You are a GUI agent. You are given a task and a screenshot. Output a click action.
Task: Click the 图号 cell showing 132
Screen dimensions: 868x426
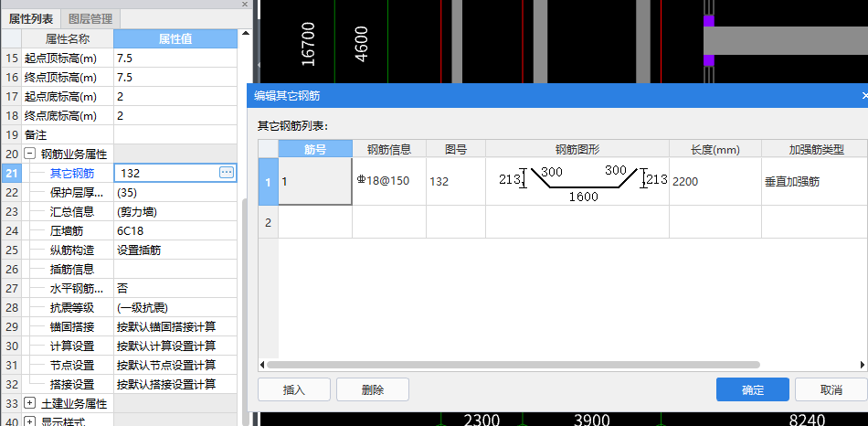[456, 181]
